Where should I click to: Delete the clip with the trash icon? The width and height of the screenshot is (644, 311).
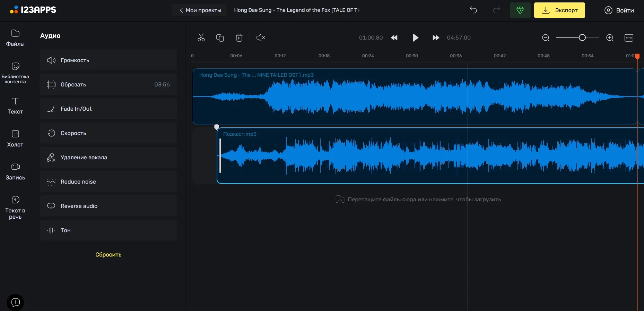click(239, 38)
